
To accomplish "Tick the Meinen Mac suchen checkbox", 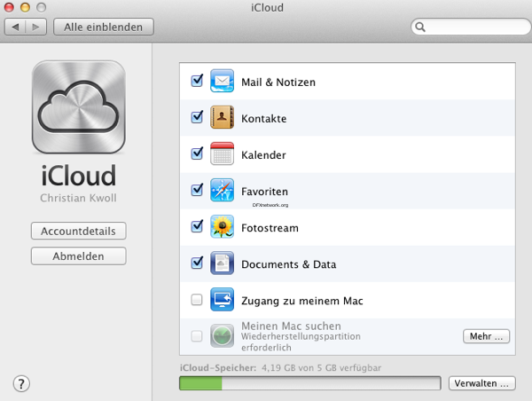I will pyautogui.click(x=197, y=336).
